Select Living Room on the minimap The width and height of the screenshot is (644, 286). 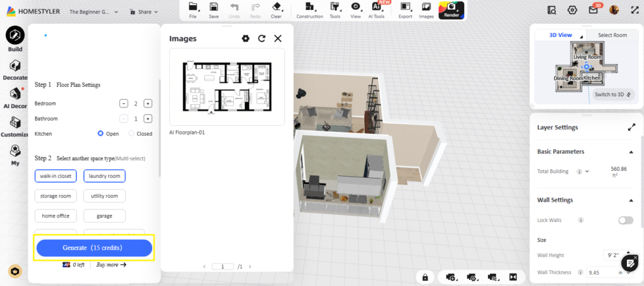587,57
